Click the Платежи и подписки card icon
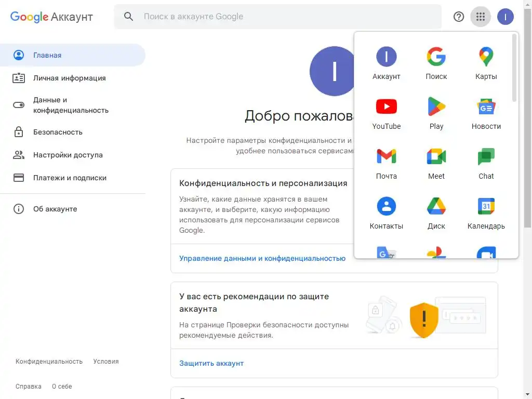532x399 pixels. (19, 178)
